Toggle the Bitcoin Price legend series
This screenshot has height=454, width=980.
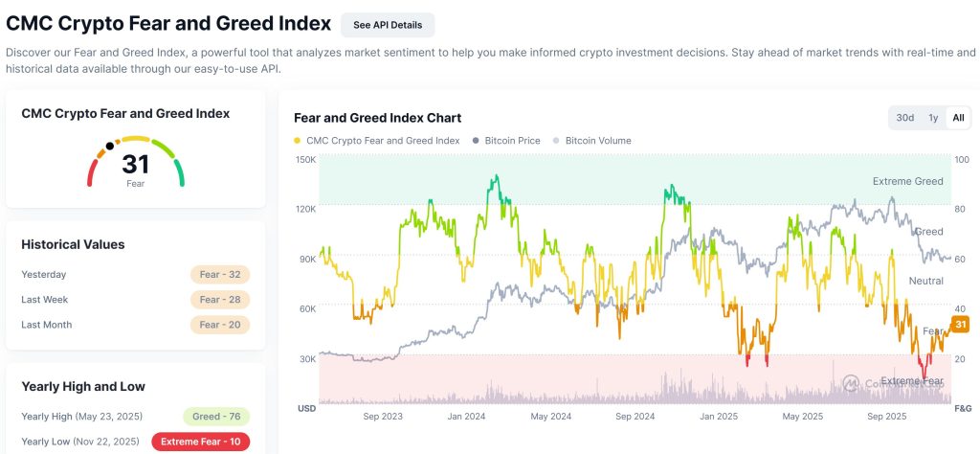(x=512, y=141)
